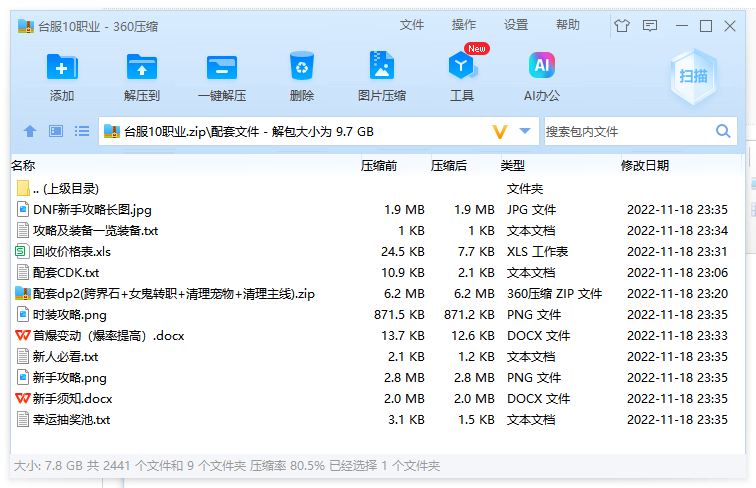
Task: Expand the path history dropdown arrow
Action: [x=525, y=131]
